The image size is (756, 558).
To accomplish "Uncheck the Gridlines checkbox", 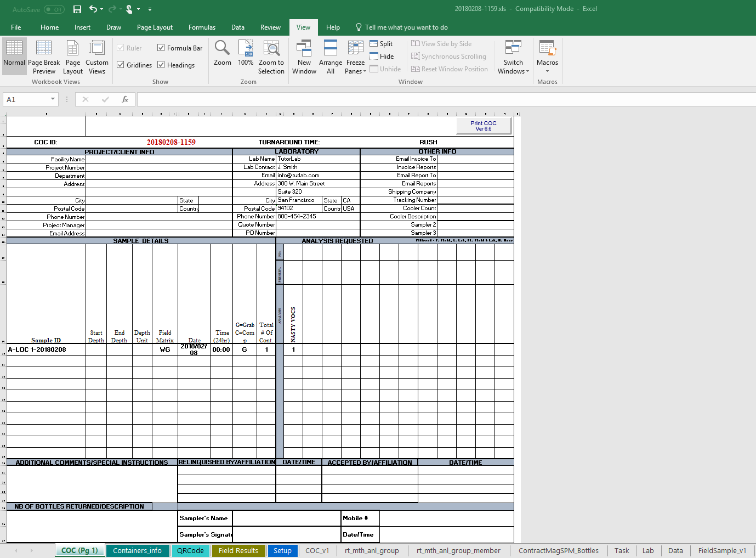I will tap(121, 65).
